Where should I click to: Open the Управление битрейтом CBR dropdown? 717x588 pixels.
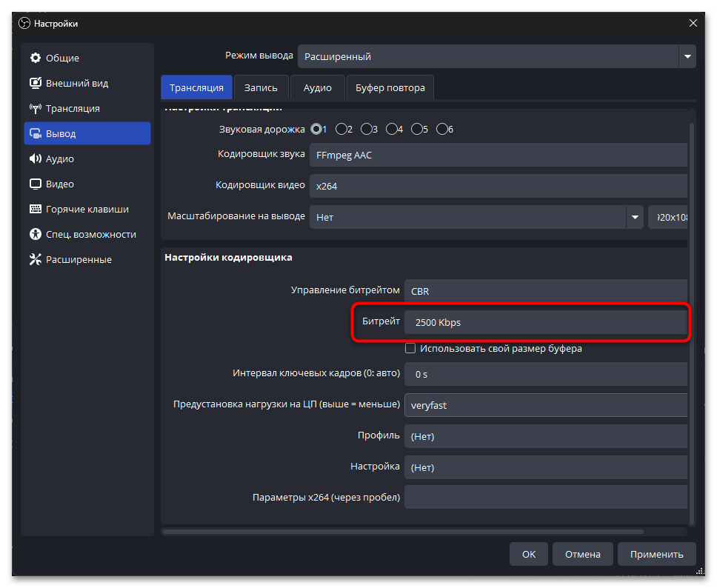coord(545,290)
